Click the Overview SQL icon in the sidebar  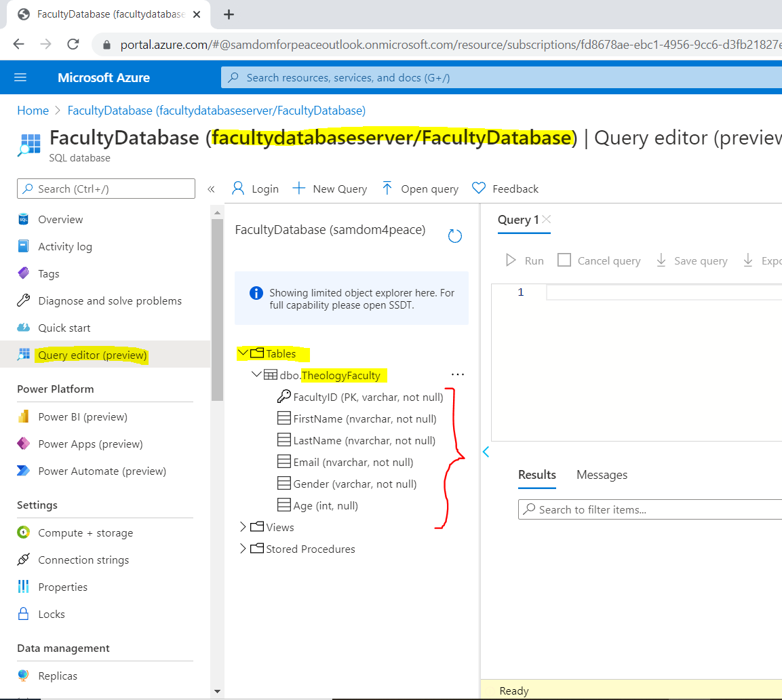click(x=24, y=219)
